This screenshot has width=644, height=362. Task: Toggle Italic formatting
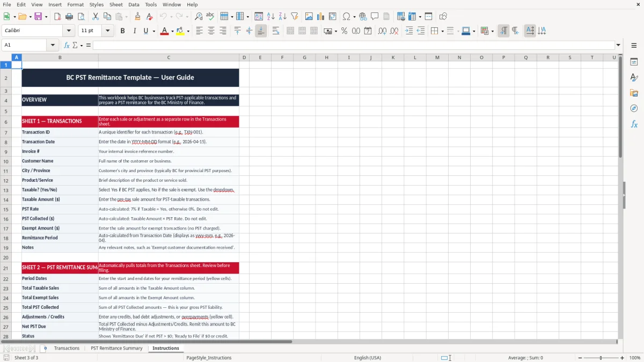(x=135, y=31)
